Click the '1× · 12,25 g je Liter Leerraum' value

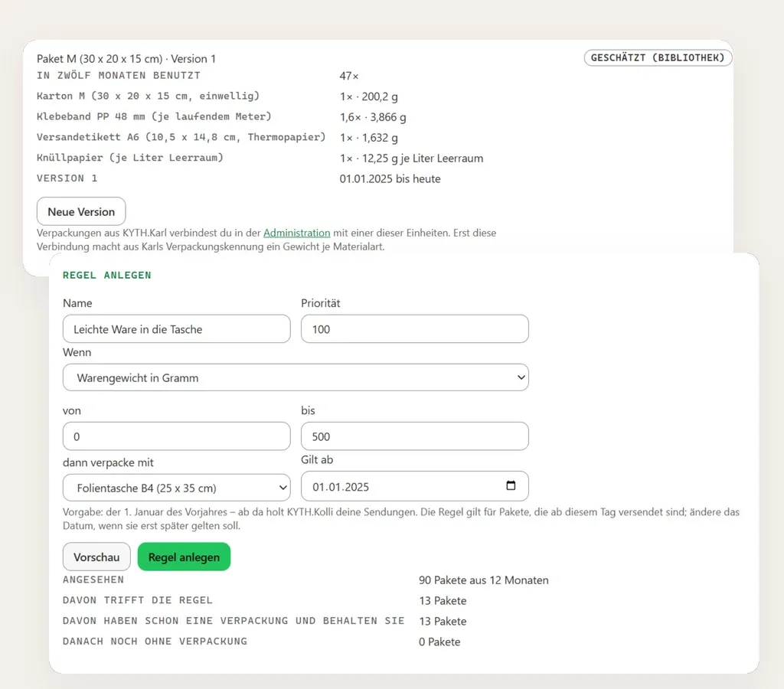(411, 158)
